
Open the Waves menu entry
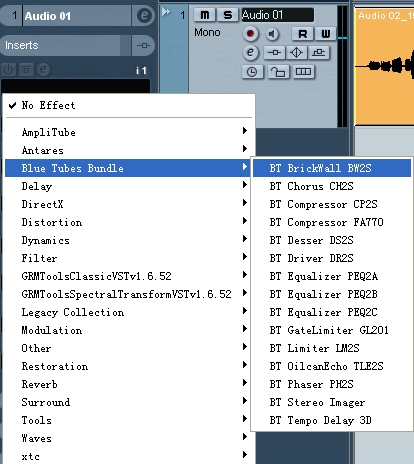coord(129,438)
